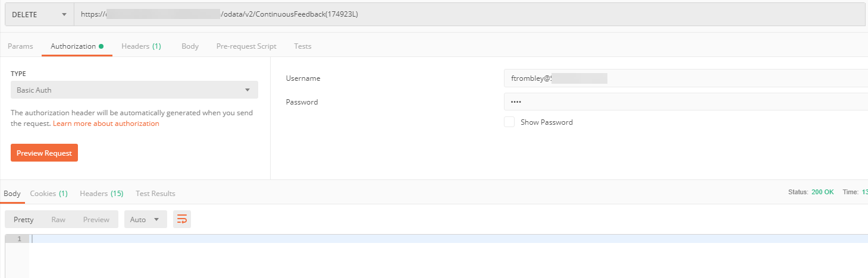Go to the Tests tab
Viewport: 868px width, 278px height.
pyautogui.click(x=302, y=46)
